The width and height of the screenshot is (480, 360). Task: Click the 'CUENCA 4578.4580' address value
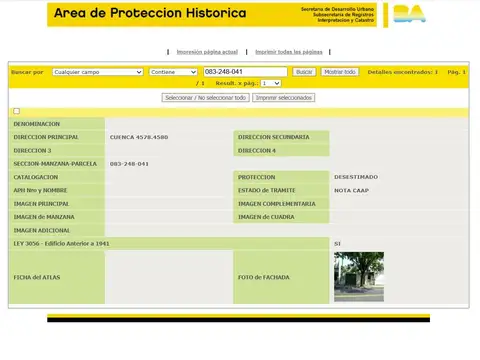coord(139,137)
